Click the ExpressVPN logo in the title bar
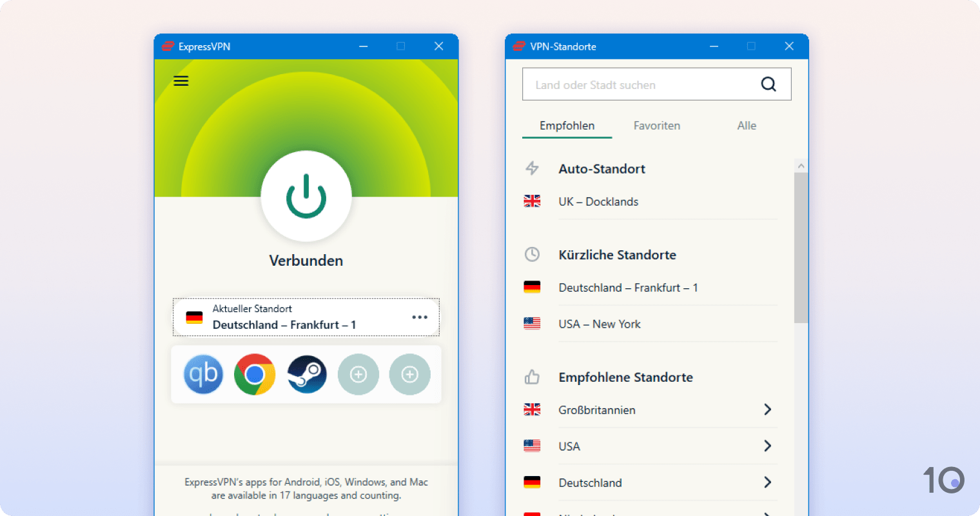The height and width of the screenshot is (516, 980). click(x=168, y=46)
